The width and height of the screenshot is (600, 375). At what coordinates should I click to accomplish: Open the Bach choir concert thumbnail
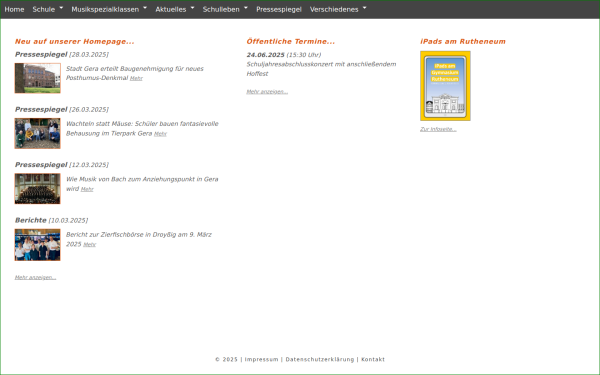click(38, 189)
